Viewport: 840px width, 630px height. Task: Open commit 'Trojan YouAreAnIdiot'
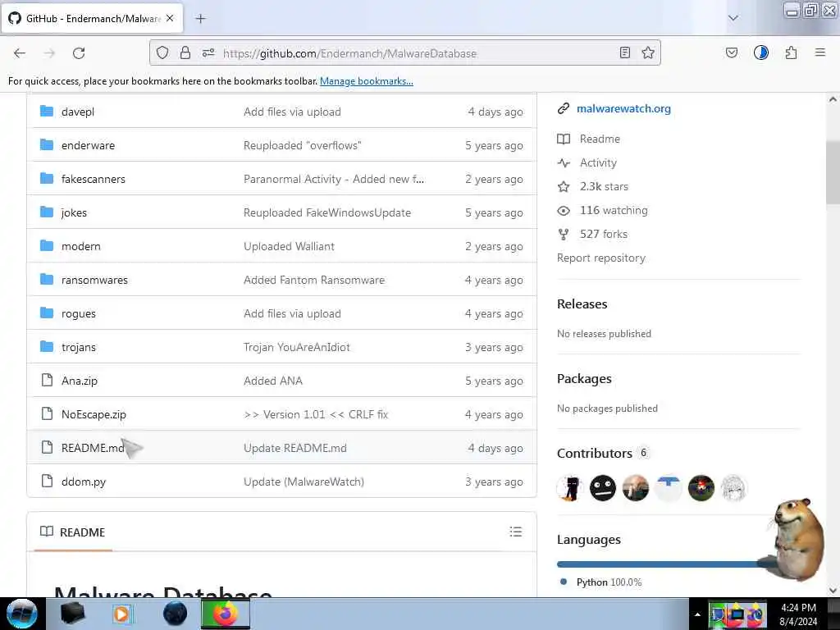[296, 347]
